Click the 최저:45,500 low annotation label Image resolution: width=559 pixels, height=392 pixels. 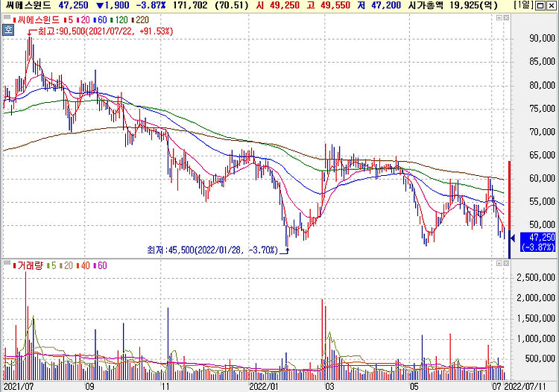coord(212,250)
